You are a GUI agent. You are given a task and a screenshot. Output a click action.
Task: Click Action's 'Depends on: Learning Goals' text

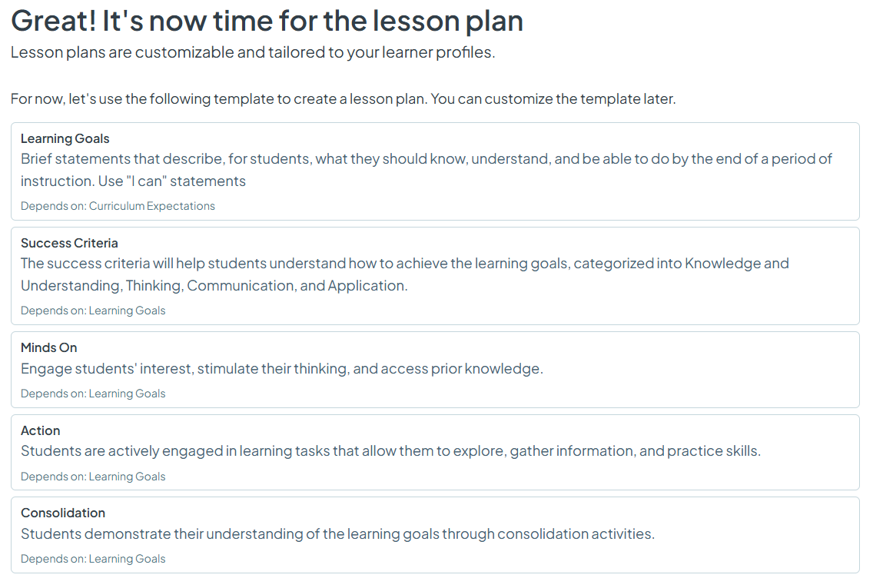click(x=93, y=477)
